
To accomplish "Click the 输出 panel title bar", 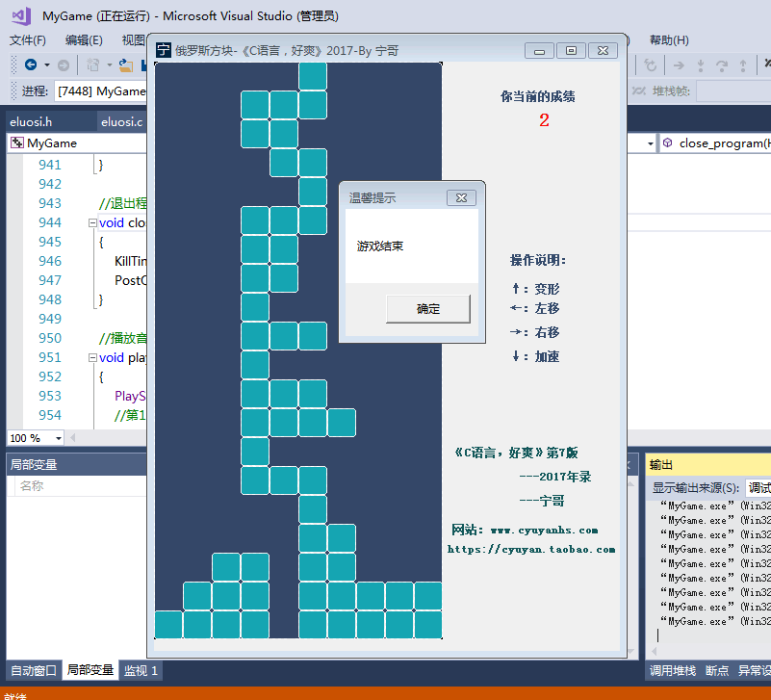I will [x=708, y=465].
